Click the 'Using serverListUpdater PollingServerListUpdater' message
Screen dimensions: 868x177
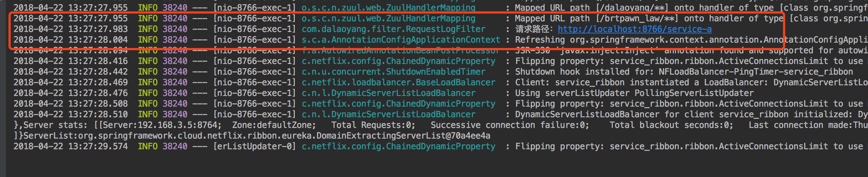coord(634,93)
